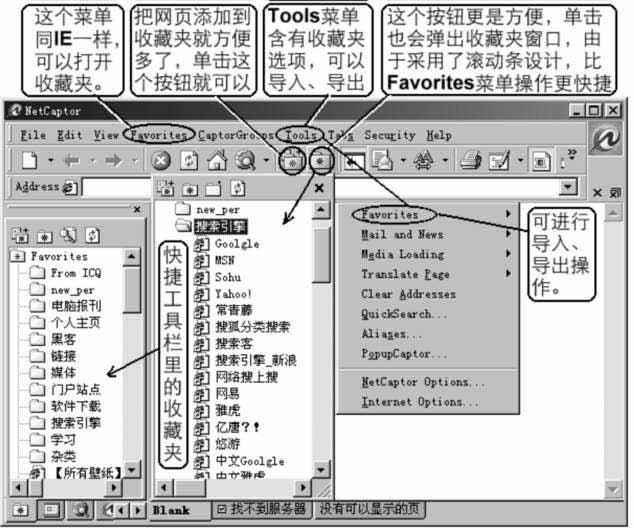Switch to the 找不到服务器 tab
This screenshot has width=634, height=528.
click(x=262, y=509)
